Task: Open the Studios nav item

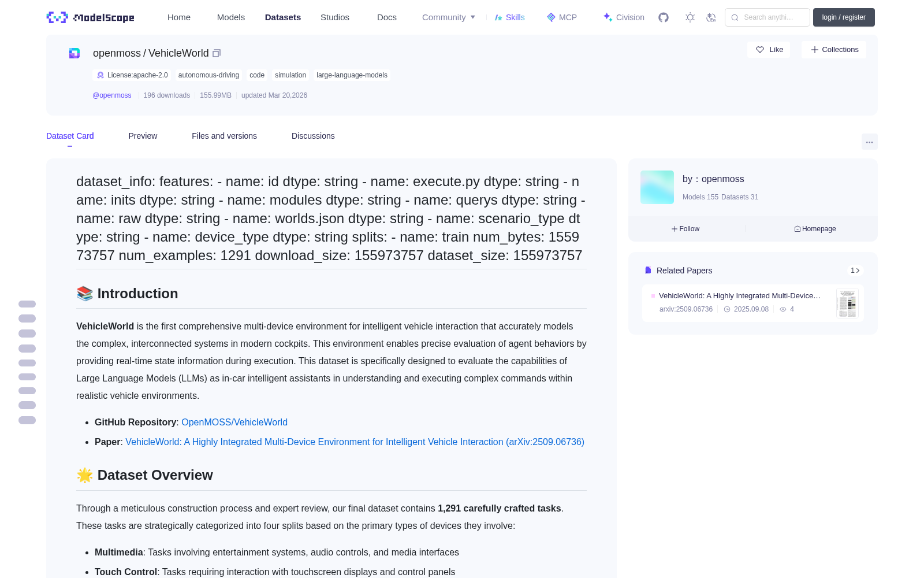Action: coord(335,17)
